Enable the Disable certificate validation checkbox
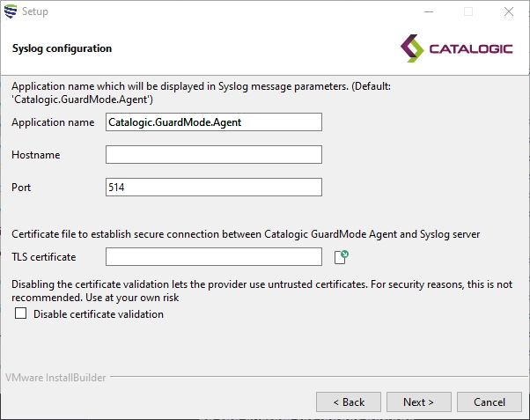 tap(20, 314)
